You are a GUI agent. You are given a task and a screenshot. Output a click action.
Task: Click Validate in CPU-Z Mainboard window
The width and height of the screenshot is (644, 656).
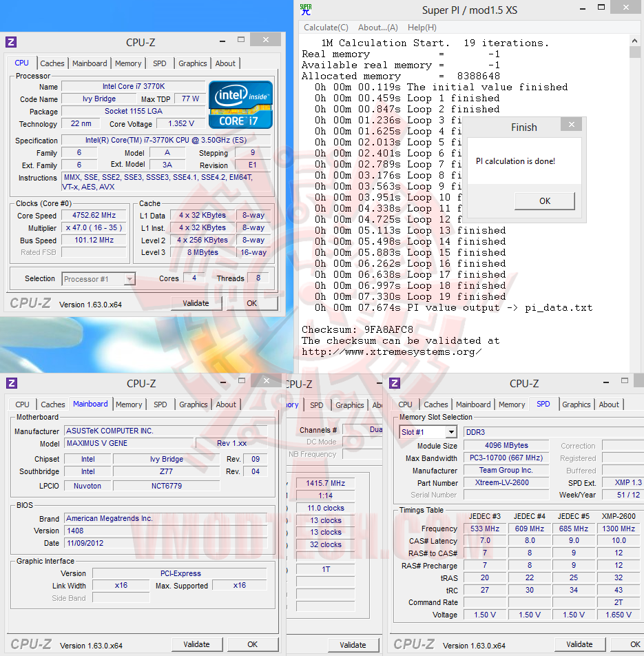coord(196,644)
